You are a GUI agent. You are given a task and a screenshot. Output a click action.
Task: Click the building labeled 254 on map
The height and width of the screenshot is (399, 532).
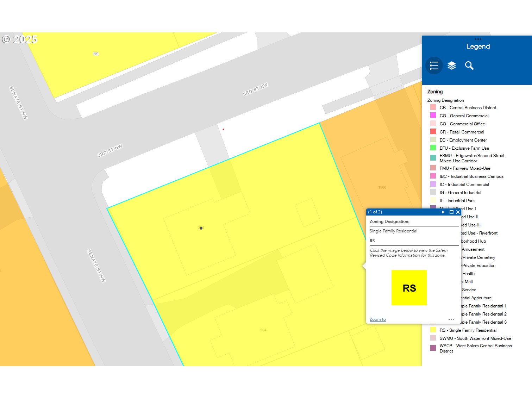263,330
